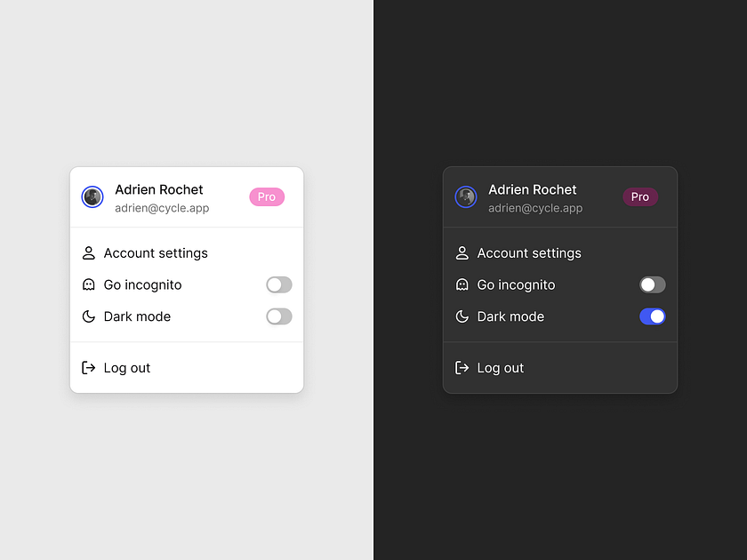Open Account settings from the light menu
This screenshot has height=560, width=747.
click(155, 252)
